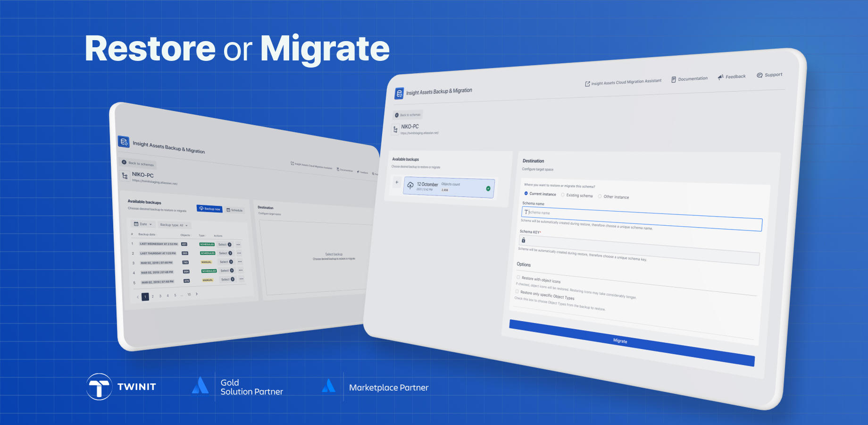Screen dimensions: 868x425
Task: Select the Existing schema radio option
Action: [563, 195]
